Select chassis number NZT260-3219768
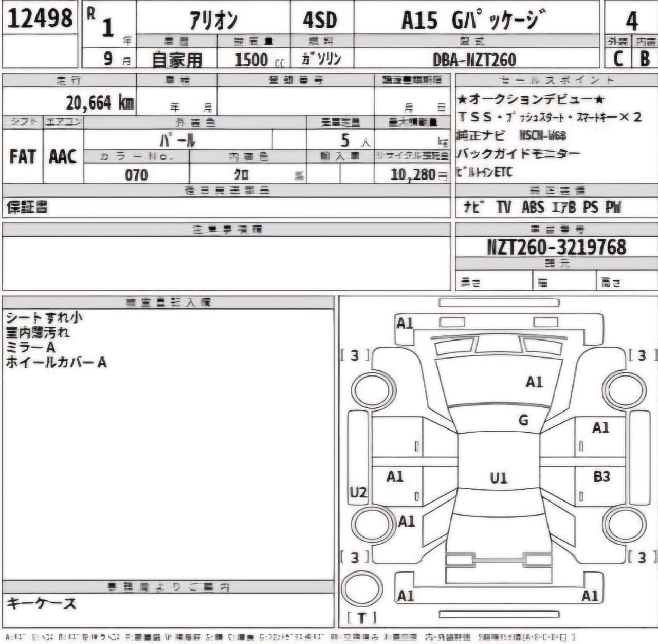The height and width of the screenshot is (644, 658). (556, 247)
